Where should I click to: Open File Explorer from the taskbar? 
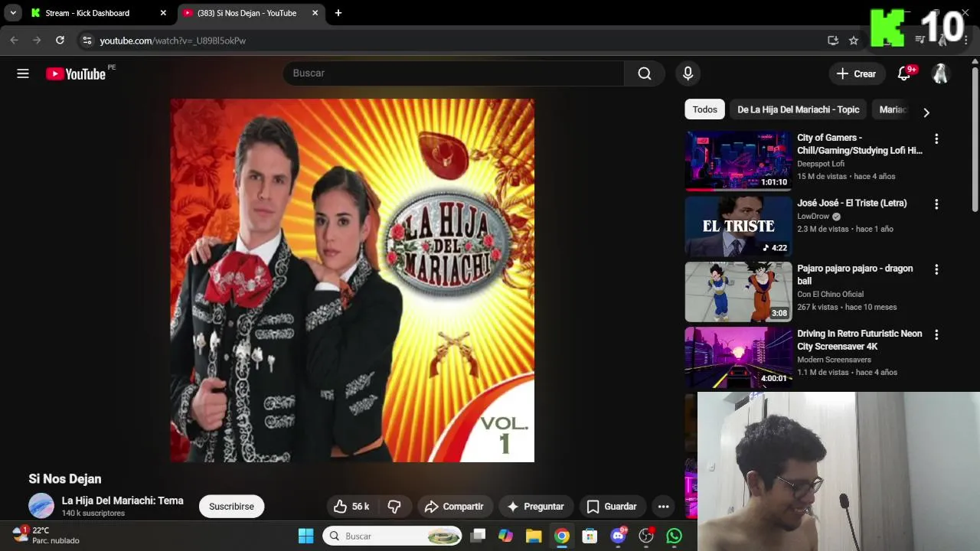tap(534, 536)
